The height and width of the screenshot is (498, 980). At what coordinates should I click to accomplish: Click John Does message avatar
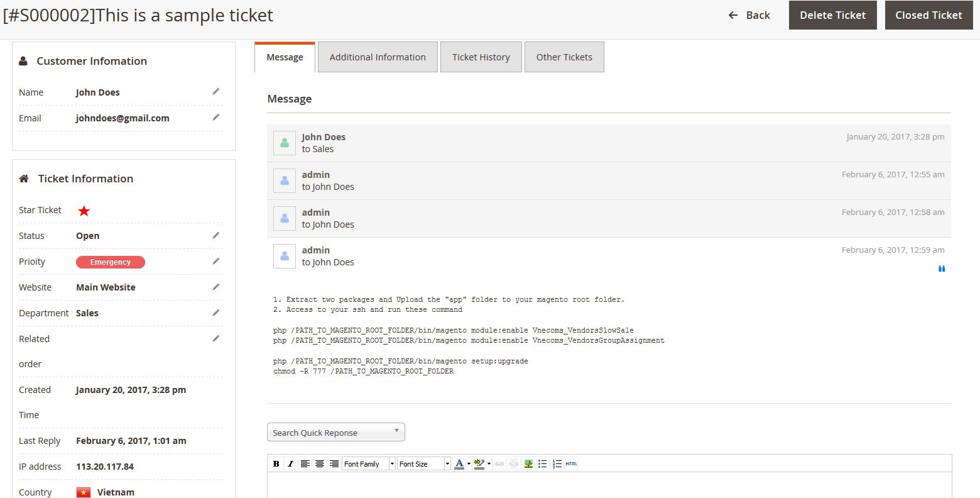pyautogui.click(x=285, y=143)
